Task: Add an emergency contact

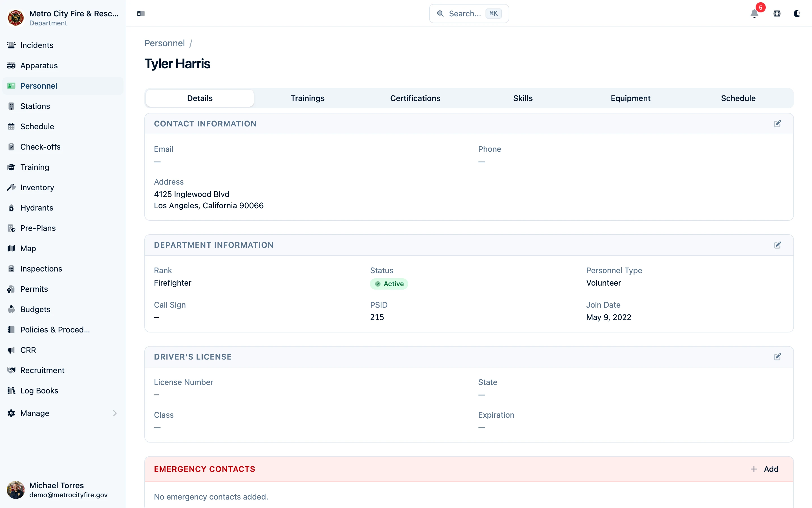Action: (765, 469)
